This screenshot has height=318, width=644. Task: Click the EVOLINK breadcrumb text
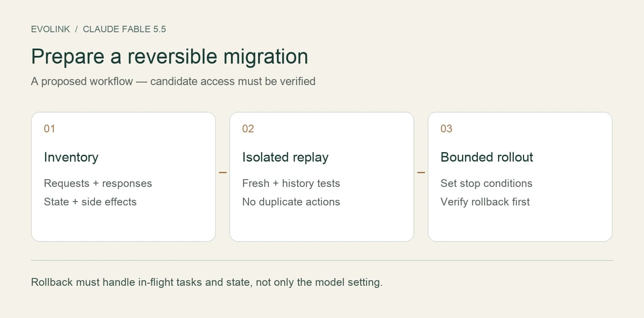[x=50, y=30]
